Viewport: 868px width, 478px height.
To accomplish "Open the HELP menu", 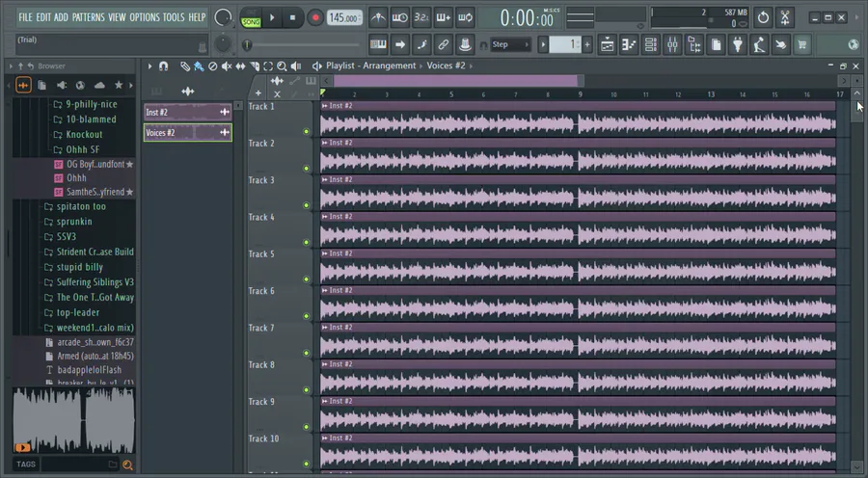I will pyautogui.click(x=197, y=17).
